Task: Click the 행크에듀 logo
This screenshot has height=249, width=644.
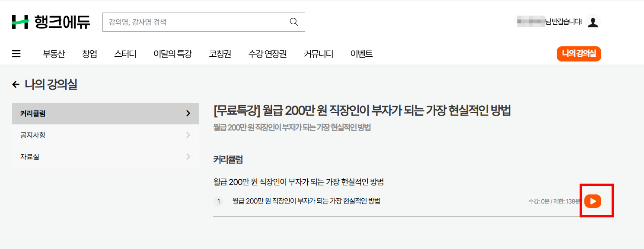Action: (x=51, y=22)
